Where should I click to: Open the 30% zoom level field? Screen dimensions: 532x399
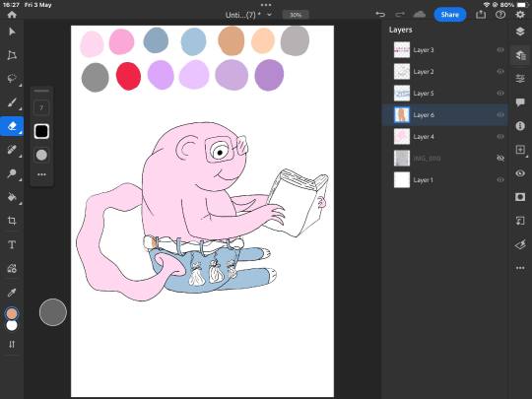click(296, 15)
